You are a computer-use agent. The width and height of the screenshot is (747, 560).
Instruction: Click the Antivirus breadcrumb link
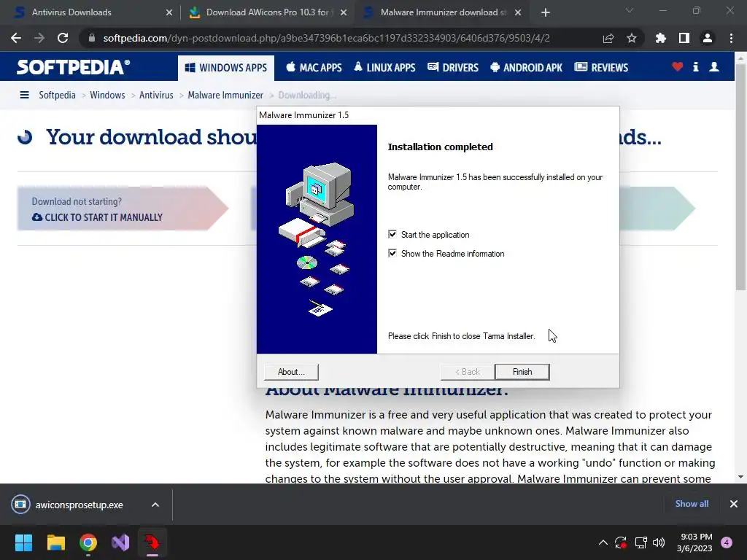(156, 96)
